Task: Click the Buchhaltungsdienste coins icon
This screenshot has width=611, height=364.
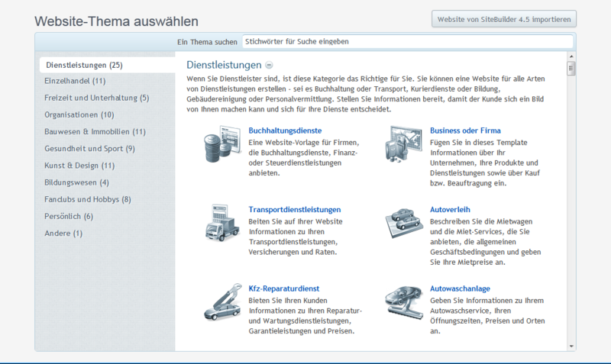Action: (222, 144)
